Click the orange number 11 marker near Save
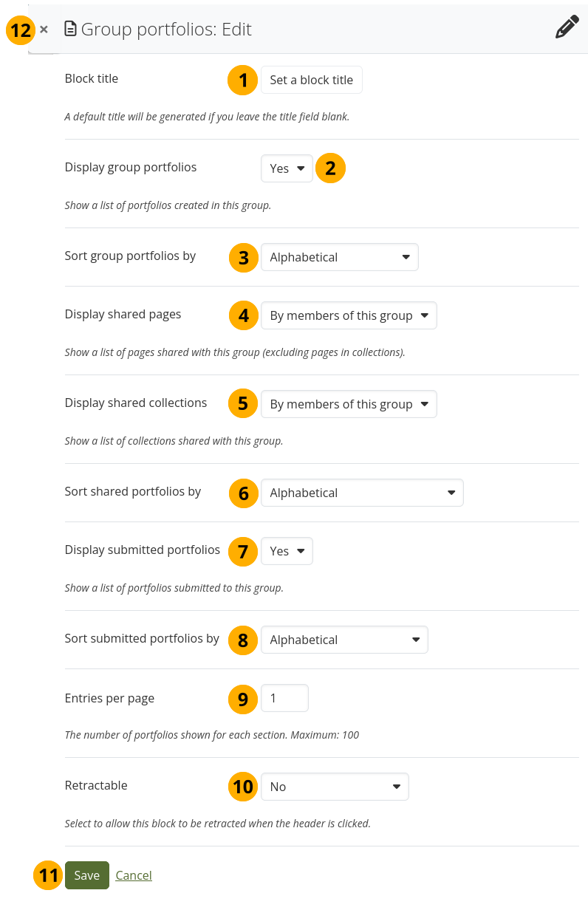Viewport: 588px width, 910px height. tap(48, 876)
